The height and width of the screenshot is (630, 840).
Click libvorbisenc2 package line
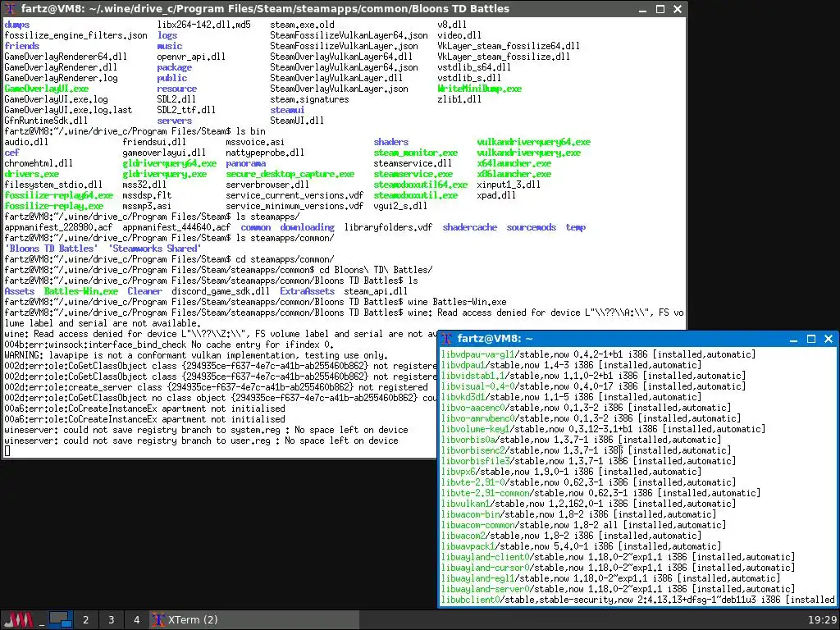(x=586, y=450)
